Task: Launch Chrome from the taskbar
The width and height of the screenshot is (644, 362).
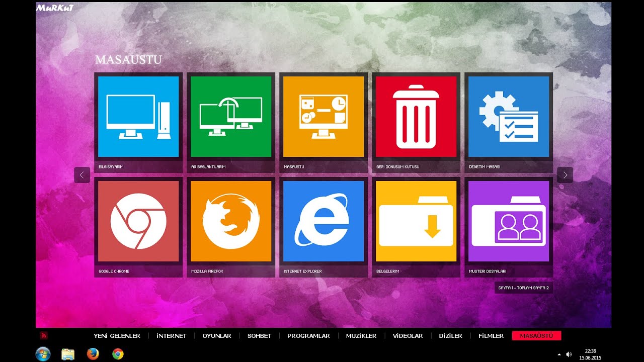Action: click(x=118, y=354)
